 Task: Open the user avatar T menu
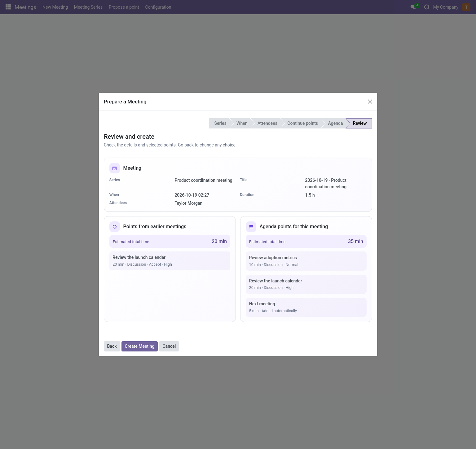466,7
